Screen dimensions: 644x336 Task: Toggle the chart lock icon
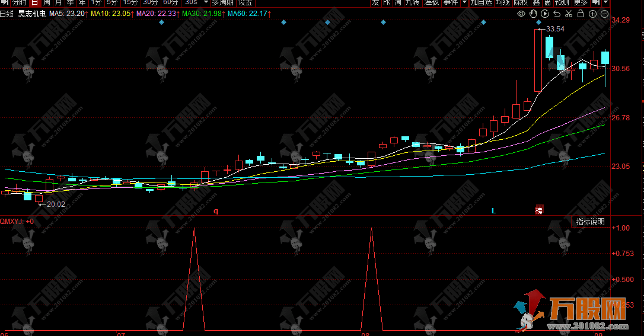point(581,14)
